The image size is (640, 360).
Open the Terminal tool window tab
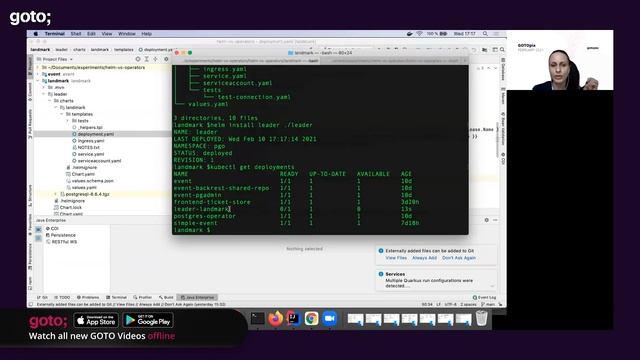point(117,298)
